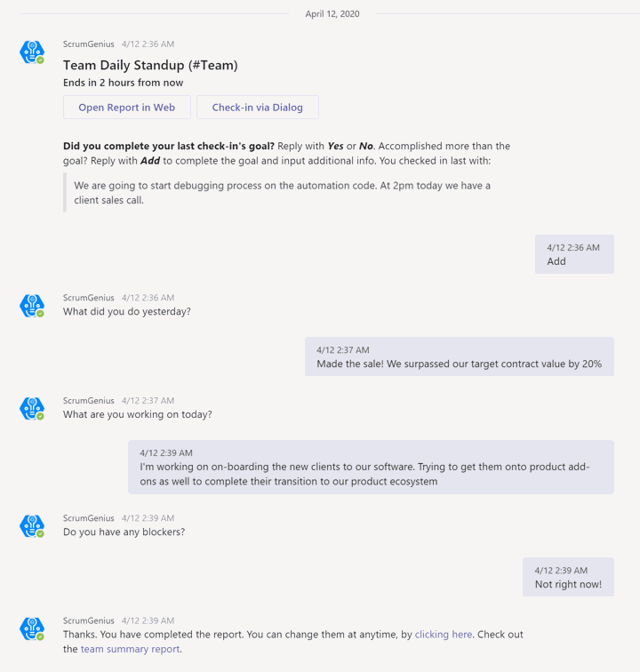Click the 'Do you have any blockers?' message
Viewport: 640px width, 672px height.
(x=124, y=532)
